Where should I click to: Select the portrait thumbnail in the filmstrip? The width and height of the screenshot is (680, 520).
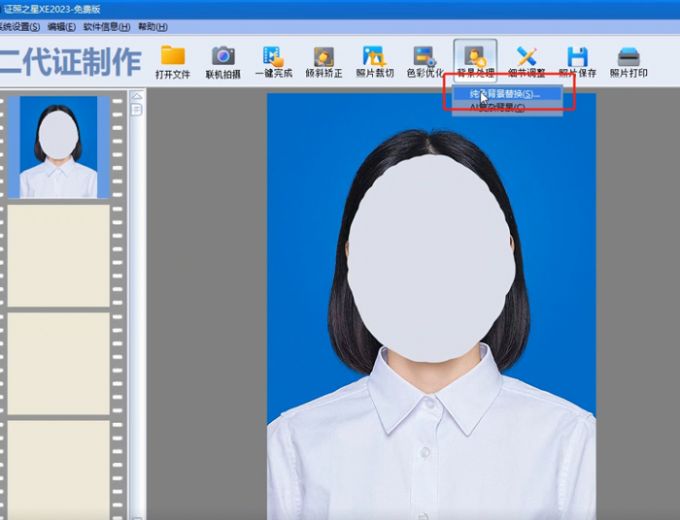[x=59, y=147]
